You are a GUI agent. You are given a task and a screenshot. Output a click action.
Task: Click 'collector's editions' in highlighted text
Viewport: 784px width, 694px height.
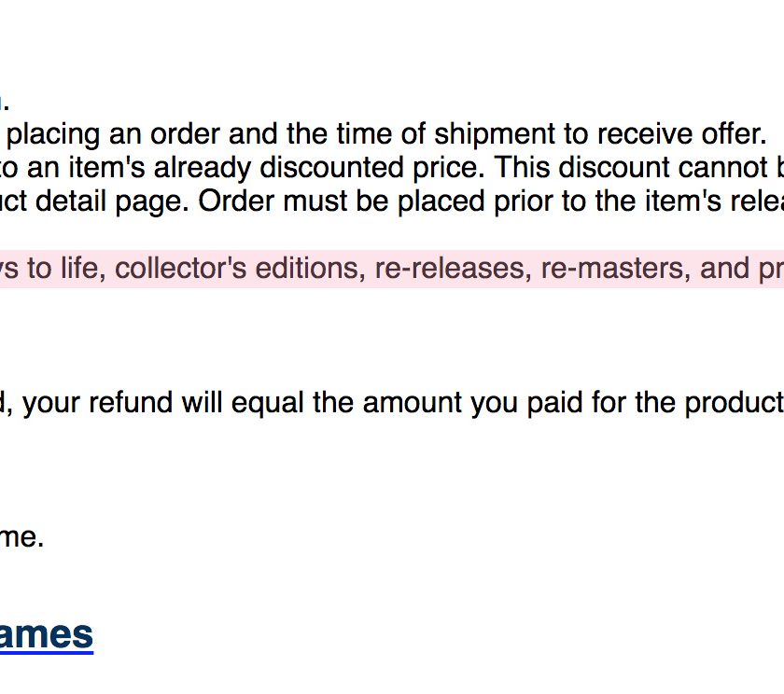(236, 270)
